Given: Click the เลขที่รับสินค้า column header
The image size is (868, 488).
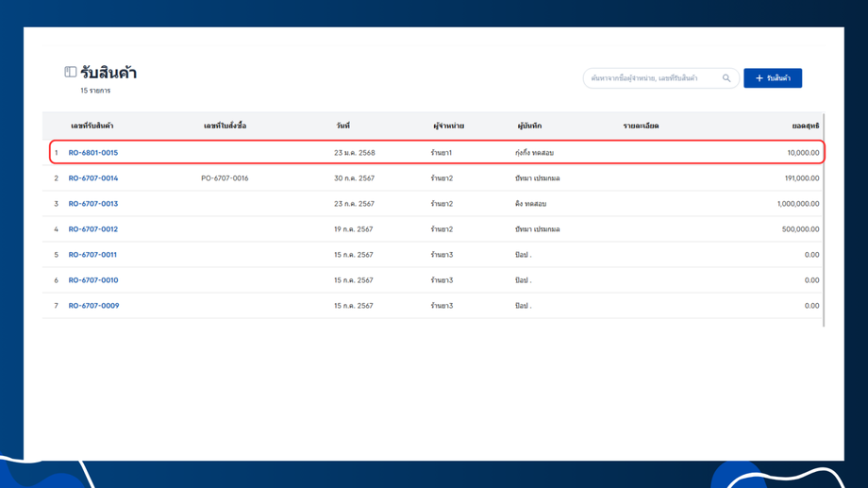Looking at the screenshot, I should [92, 126].
